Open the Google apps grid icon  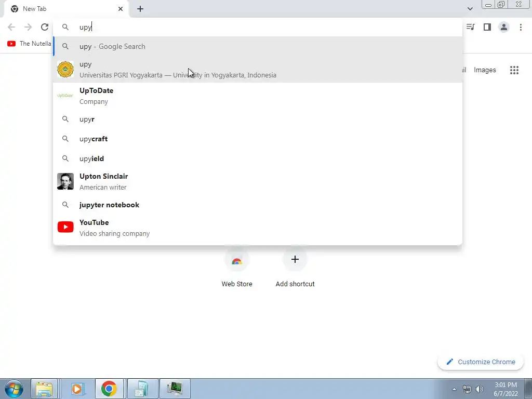(514, 70)
